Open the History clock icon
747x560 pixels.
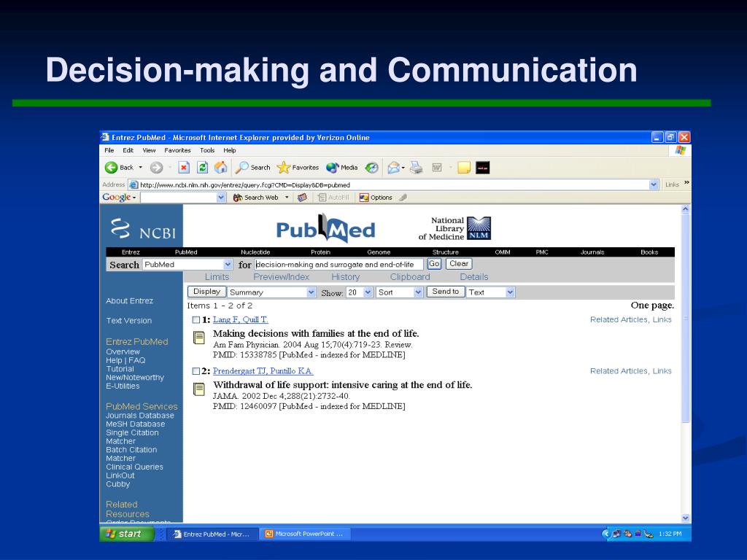371,168
